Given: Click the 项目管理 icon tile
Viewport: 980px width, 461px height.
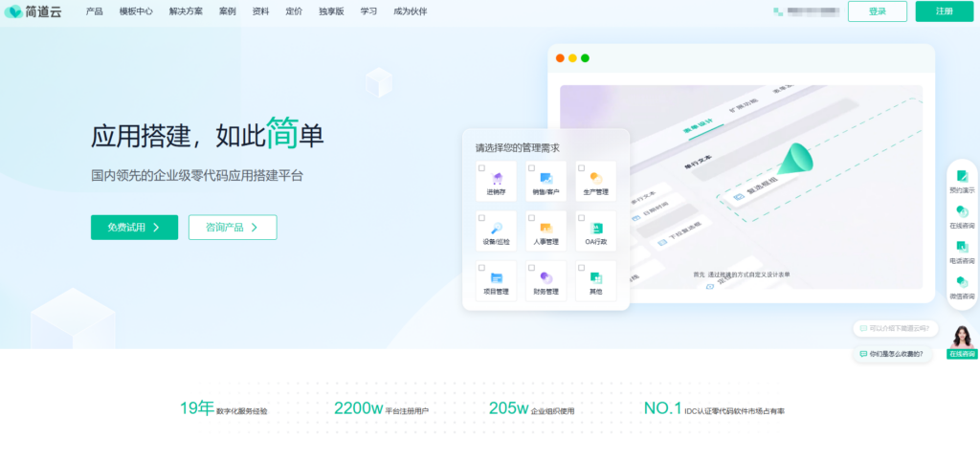Looking at the screenshot, I should pyautogui.click(x=496, y=278).
